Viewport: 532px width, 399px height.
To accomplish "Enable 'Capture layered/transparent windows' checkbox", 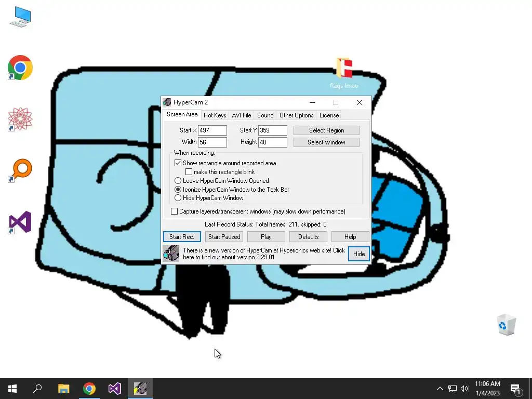I will (x=174, y=211).
